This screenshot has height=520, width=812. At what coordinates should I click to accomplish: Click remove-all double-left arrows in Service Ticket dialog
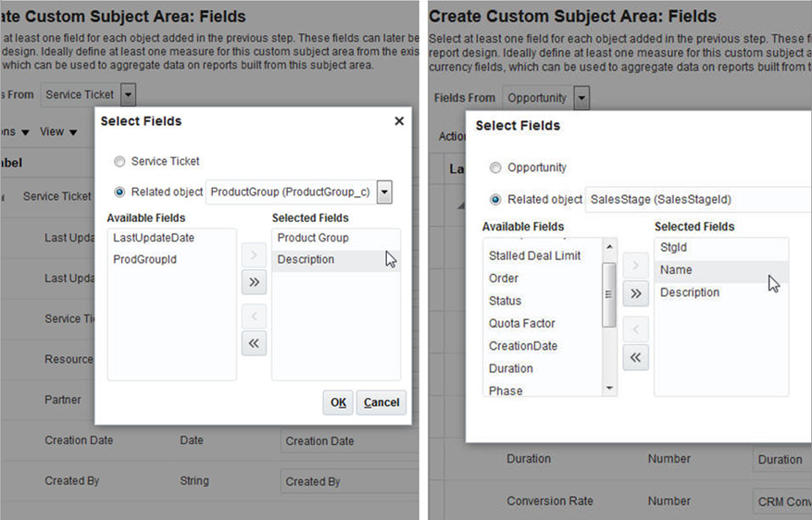(x=254, y=343)
